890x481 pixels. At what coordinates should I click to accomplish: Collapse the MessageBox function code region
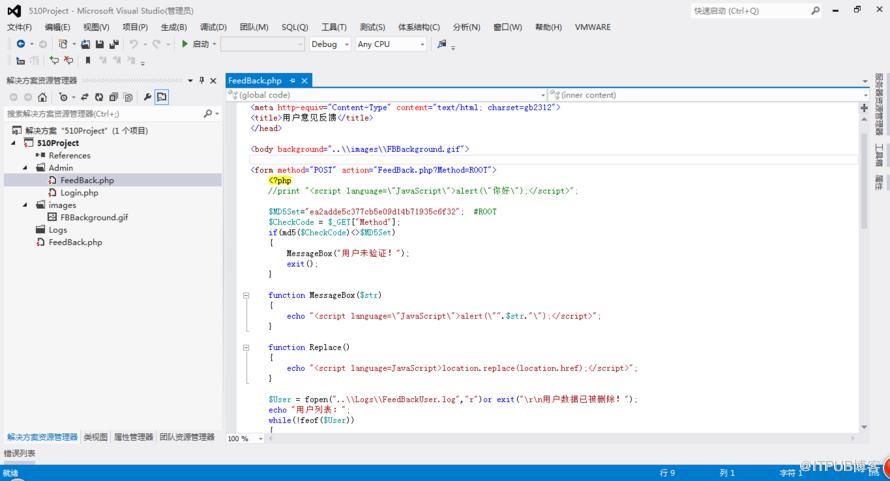tap(246, 295)
